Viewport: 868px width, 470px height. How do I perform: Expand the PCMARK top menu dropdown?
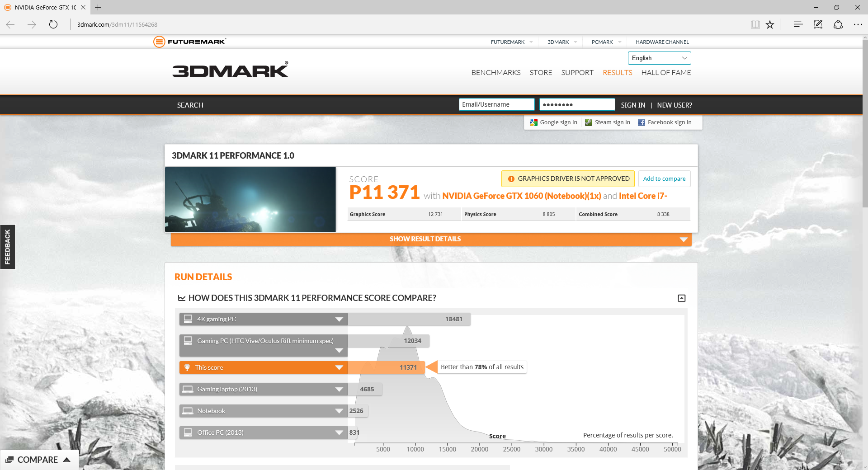point(620,42)
